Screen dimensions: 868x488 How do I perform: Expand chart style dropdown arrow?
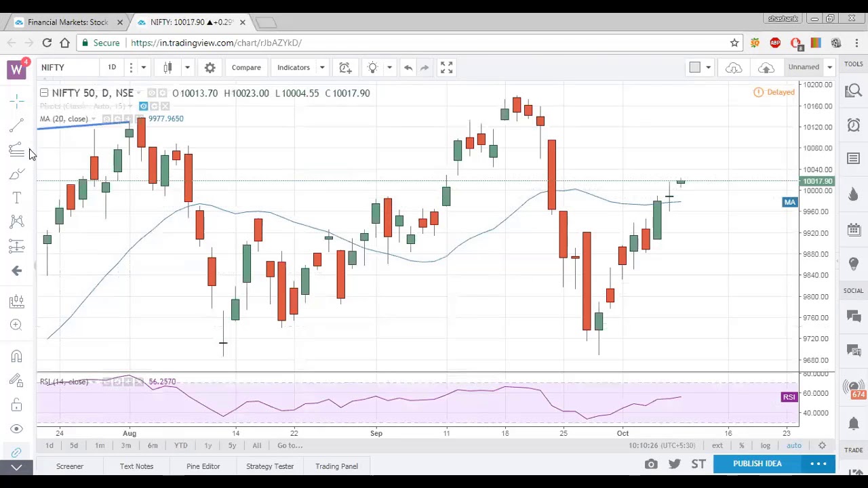187,67
